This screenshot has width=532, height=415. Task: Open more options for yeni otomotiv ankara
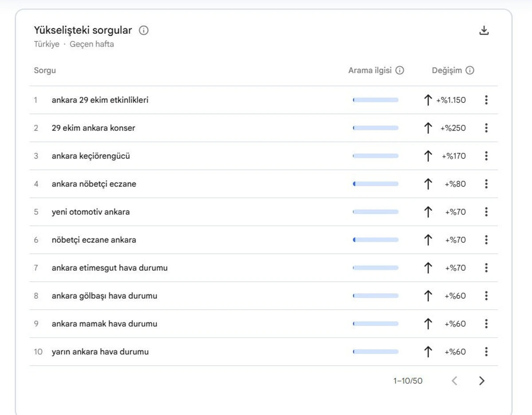coord(486,212)
